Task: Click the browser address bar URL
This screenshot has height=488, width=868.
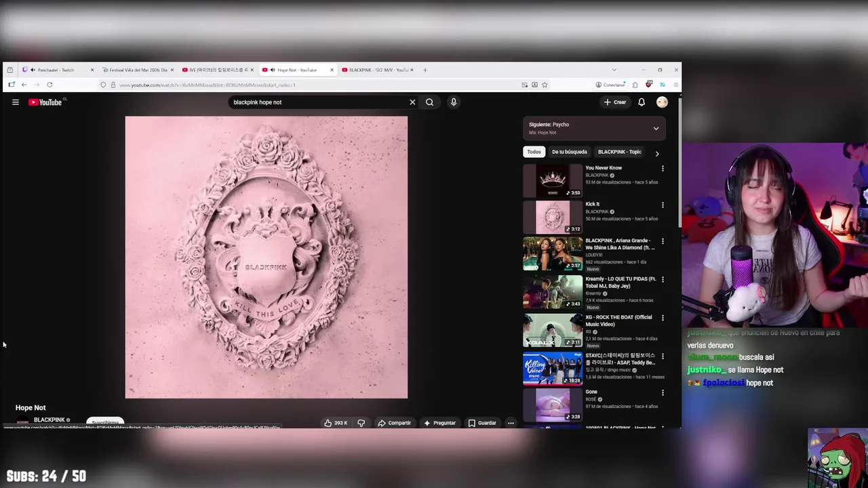Action: [x=207, y=85]
